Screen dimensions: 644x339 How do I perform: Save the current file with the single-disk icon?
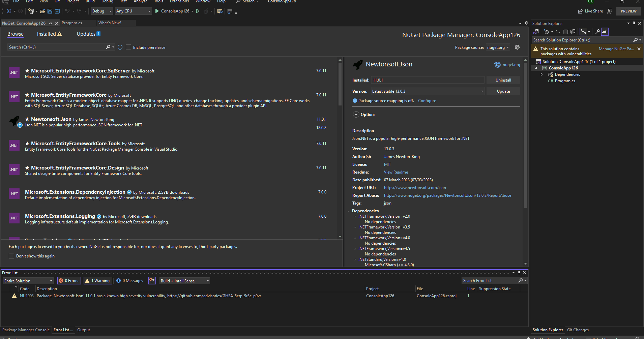[50, 11]
